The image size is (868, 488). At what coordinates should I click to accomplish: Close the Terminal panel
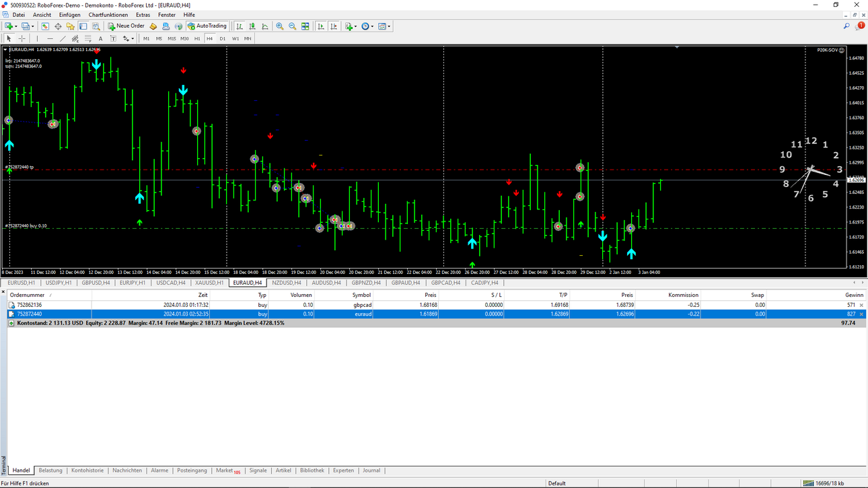tap(3, 291)
